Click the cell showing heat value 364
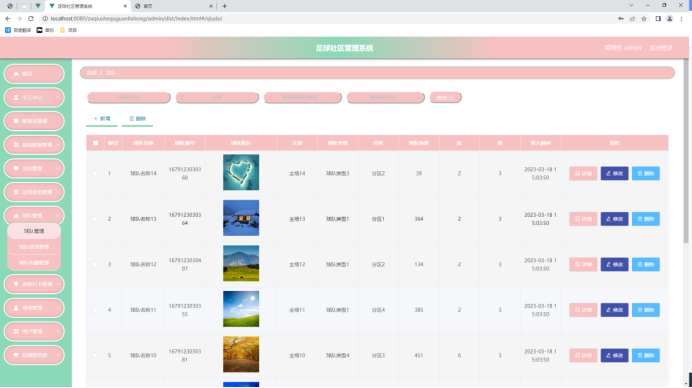This screenshot has height=388, width=692. point(419,219)
